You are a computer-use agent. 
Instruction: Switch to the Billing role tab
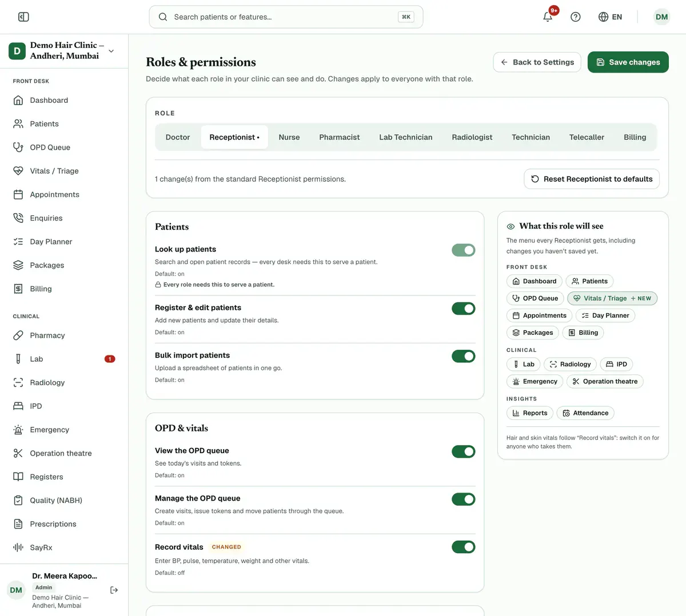[x=635, y=137]
